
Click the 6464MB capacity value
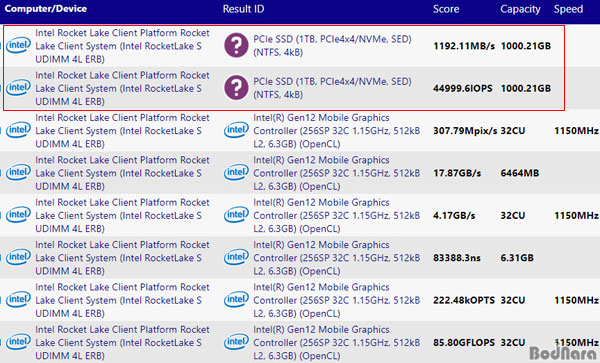click(520, 173)
